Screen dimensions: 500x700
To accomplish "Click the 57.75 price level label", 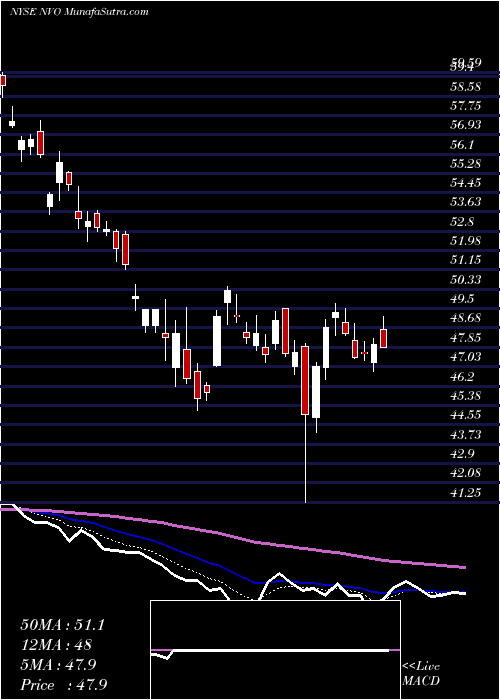I will [x=466, y=106].
